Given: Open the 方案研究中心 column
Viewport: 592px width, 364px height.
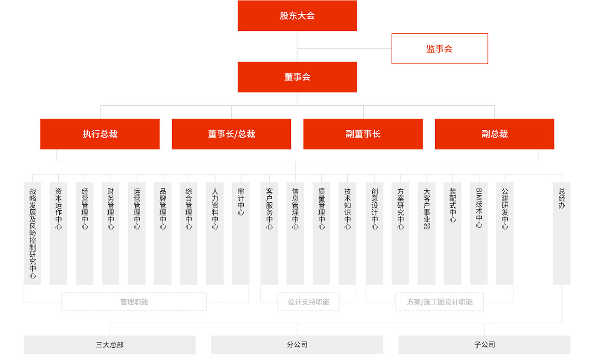Looking at the screenshot, I should pos(401,233).
